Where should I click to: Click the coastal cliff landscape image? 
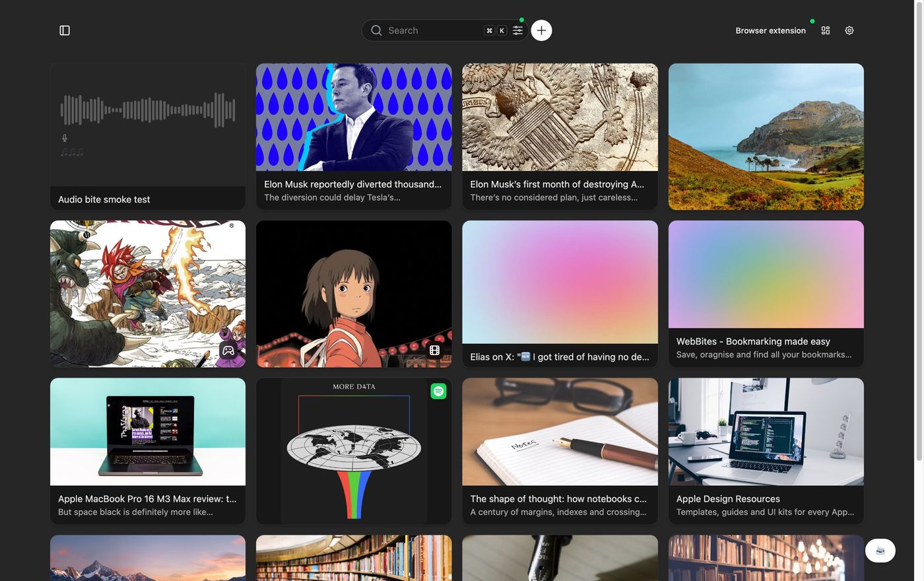coord(766,137)
